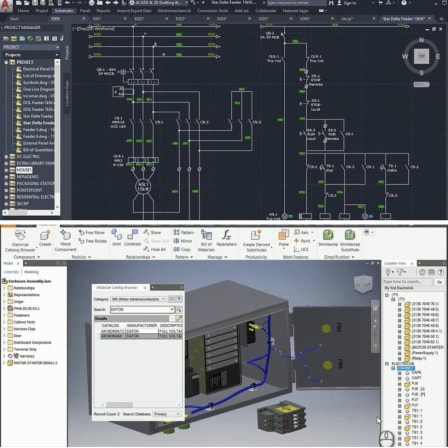Screen dimensions: 448x448
Task: Click the Go button in Location View
Action: (439, 282)
